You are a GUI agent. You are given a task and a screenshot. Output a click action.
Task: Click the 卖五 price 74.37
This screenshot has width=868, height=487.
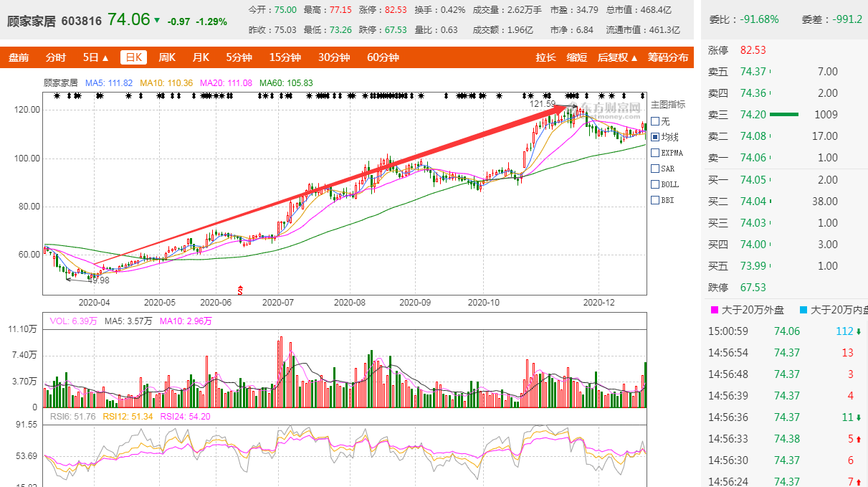click(753, 72)
